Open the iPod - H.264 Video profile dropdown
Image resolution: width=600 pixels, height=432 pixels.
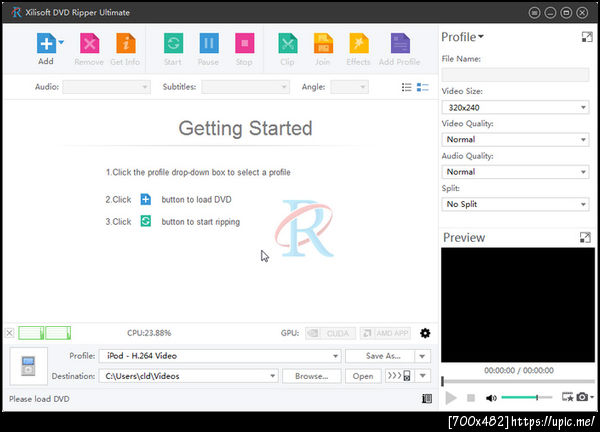click(220, 356)
